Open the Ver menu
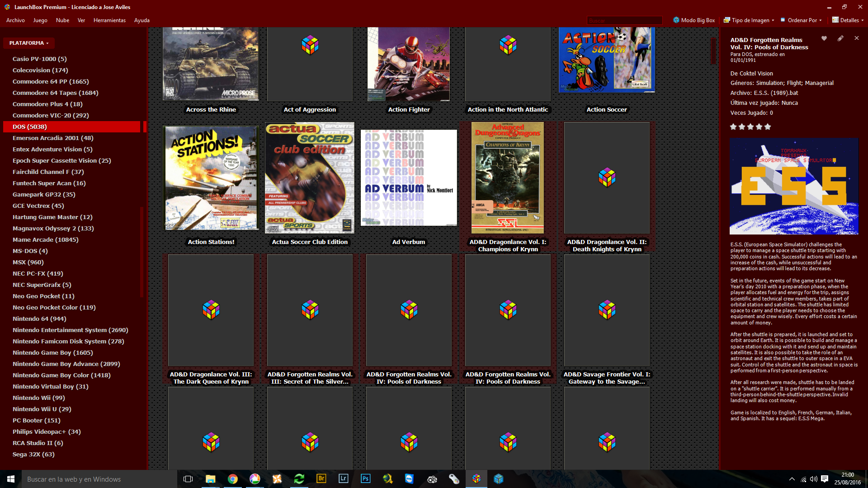The image size is (868, 488). click(81, 20)
